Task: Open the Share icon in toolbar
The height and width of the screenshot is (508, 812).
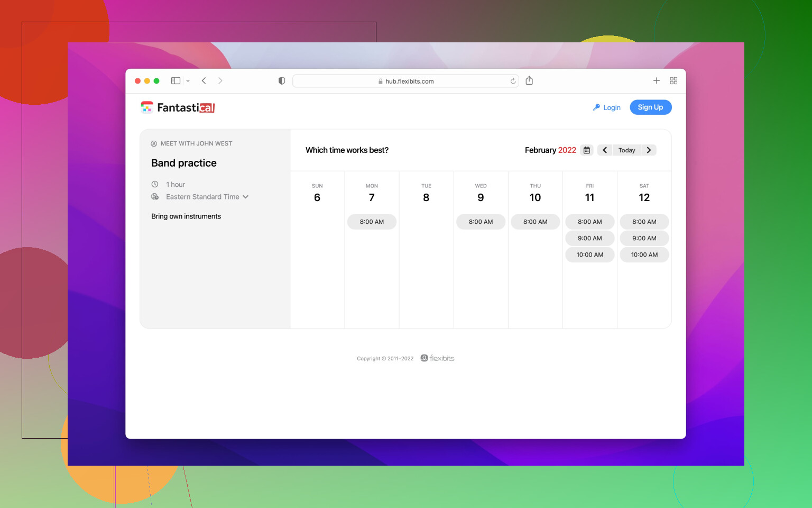Action: pyautogui.click(x=529, y=81)
